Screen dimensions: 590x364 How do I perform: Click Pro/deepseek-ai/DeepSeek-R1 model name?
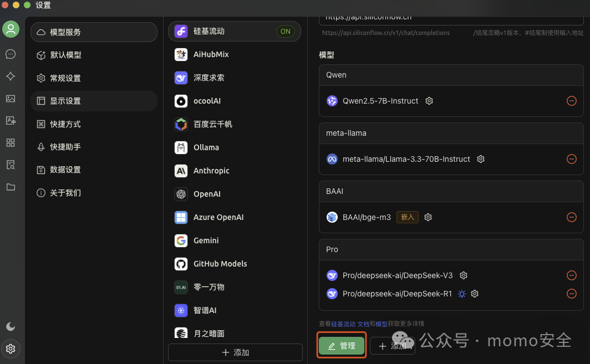pyautogui.click(x=397, y=294)
